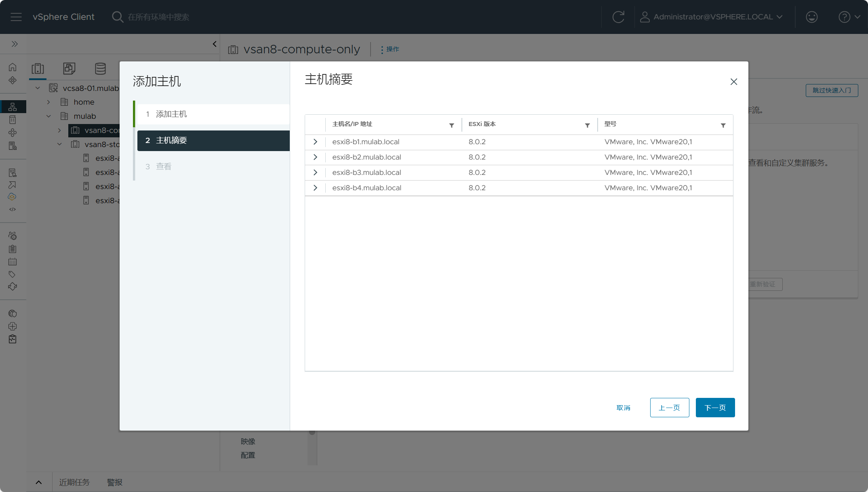Image resolution: width=868 pixels, height=492 pixels.
Task: Open the help question mark menu
Action: tap(849, 17)
